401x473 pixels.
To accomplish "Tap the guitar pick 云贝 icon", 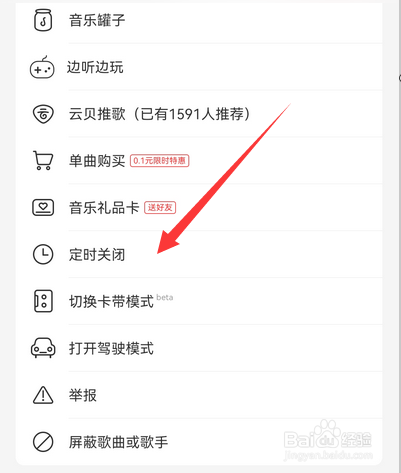I will (43, 114).
